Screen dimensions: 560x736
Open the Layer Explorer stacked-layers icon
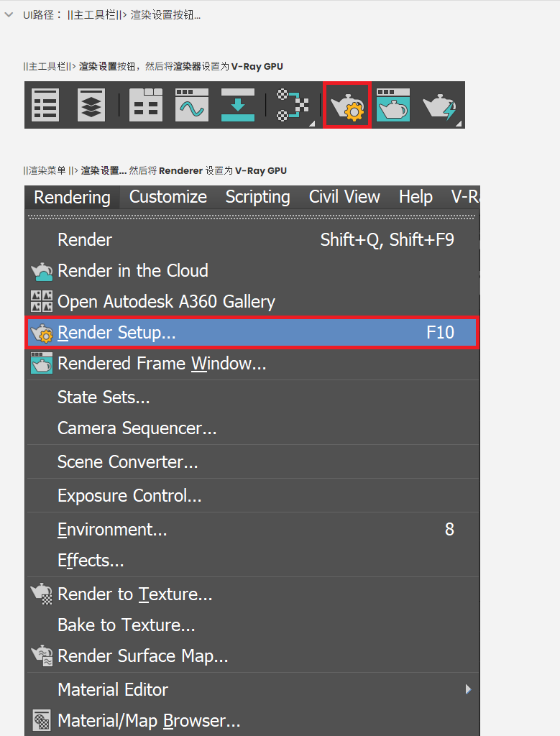click(91, 105)
